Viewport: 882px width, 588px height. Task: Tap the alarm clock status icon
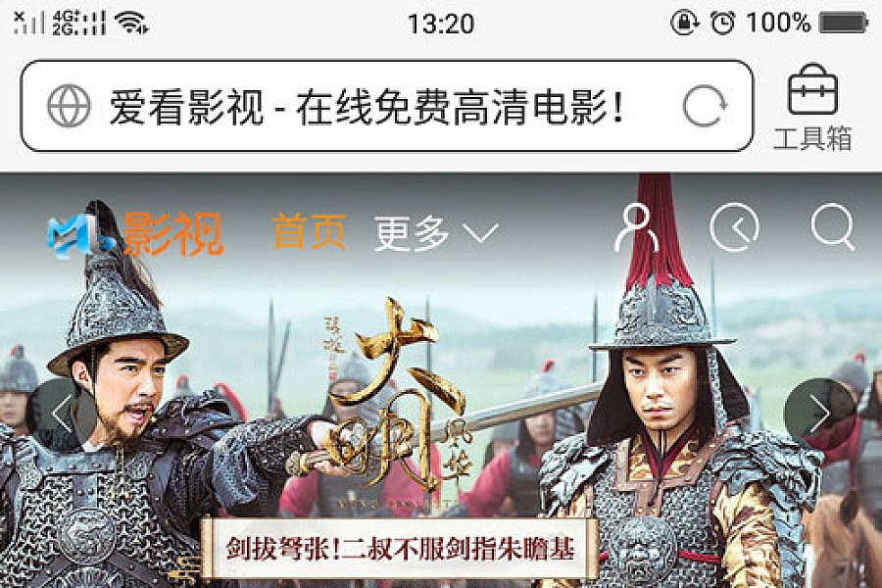click(x=722, y=24)
